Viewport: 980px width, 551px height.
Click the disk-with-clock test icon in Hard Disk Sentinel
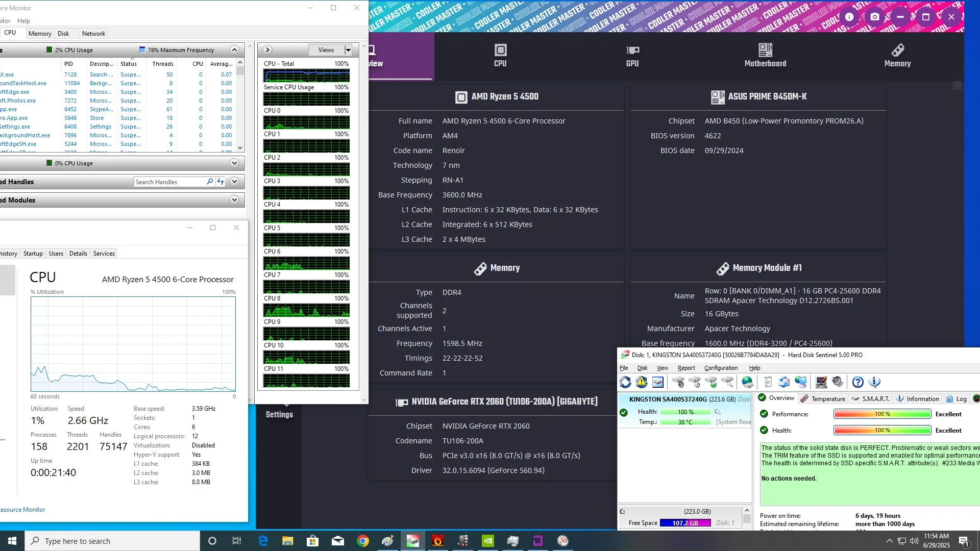point(695,382)
